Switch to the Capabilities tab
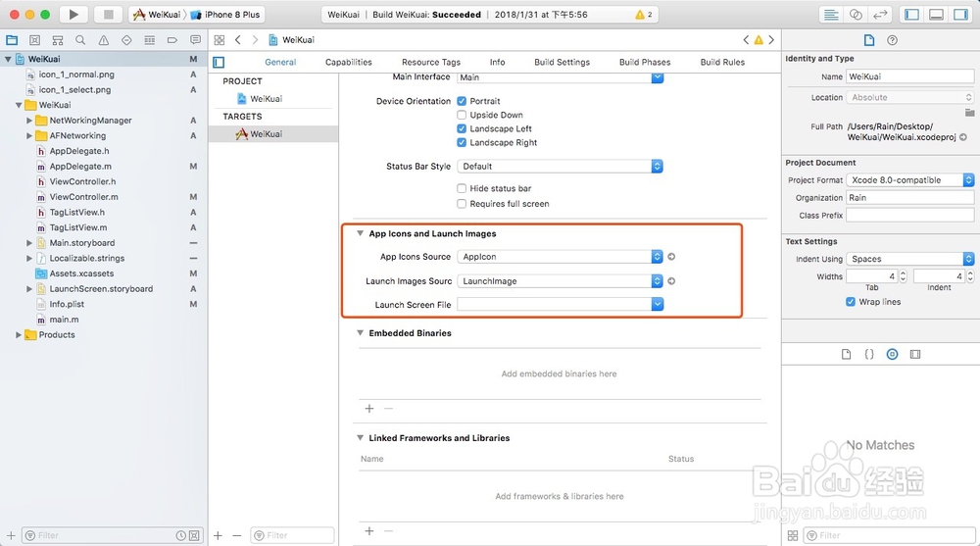This screenshot has height=546, width=980. click(x=349, y=62)
